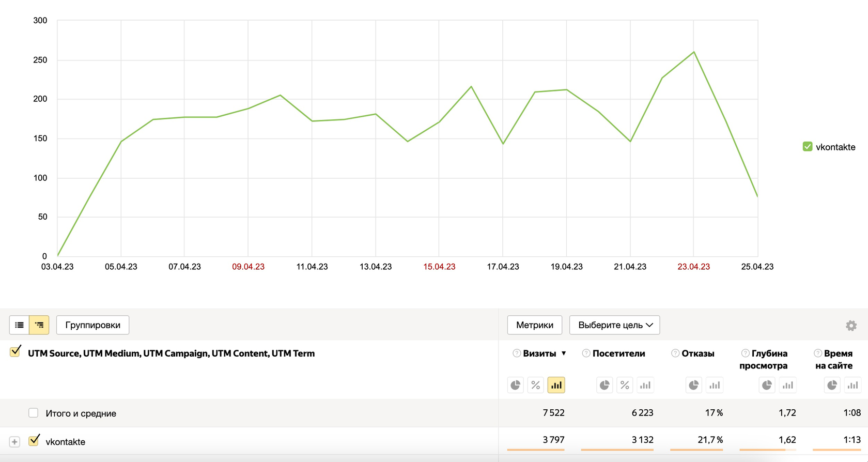Viewport: 868px width, 462px height.
Task: Open the Метрики button
Action: pos(535,325)
